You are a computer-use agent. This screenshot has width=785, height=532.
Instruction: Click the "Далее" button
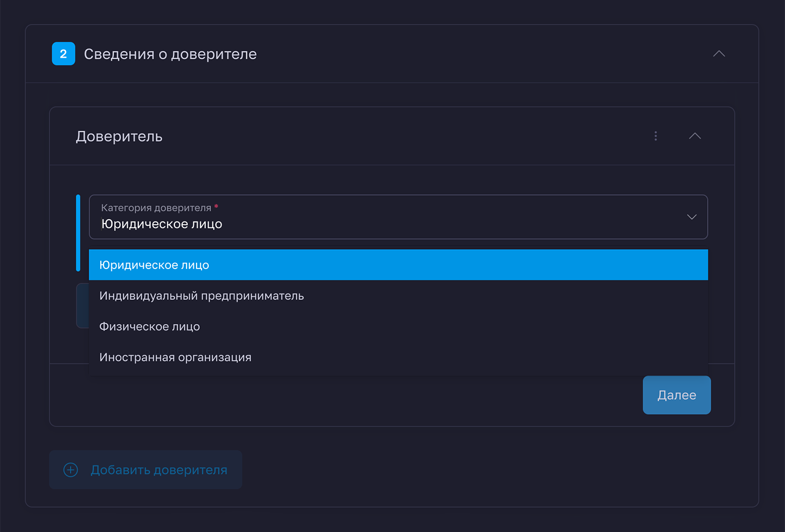coord(676,395)
